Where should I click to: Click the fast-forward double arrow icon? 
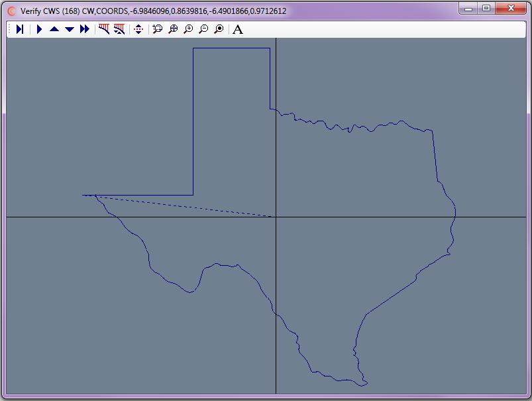[x=85, y=29]
